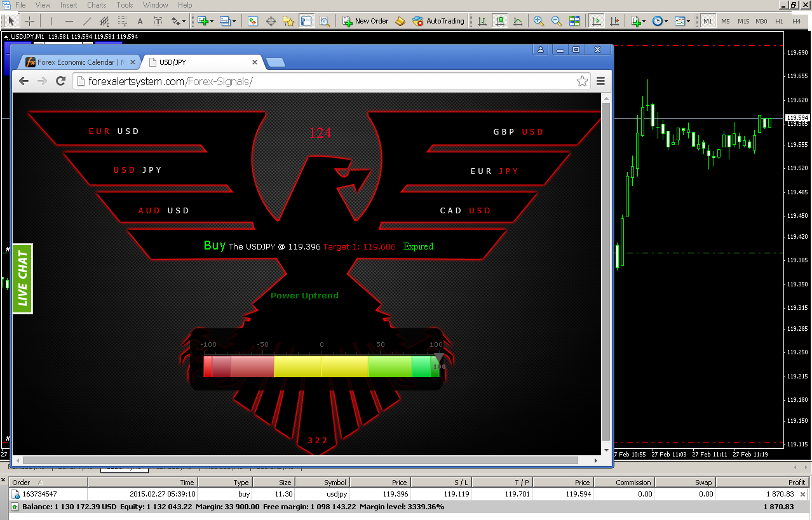Open the green LIVE CHAT tab
This screenshot has width=812, height=520.
click(x=22, y=279)
